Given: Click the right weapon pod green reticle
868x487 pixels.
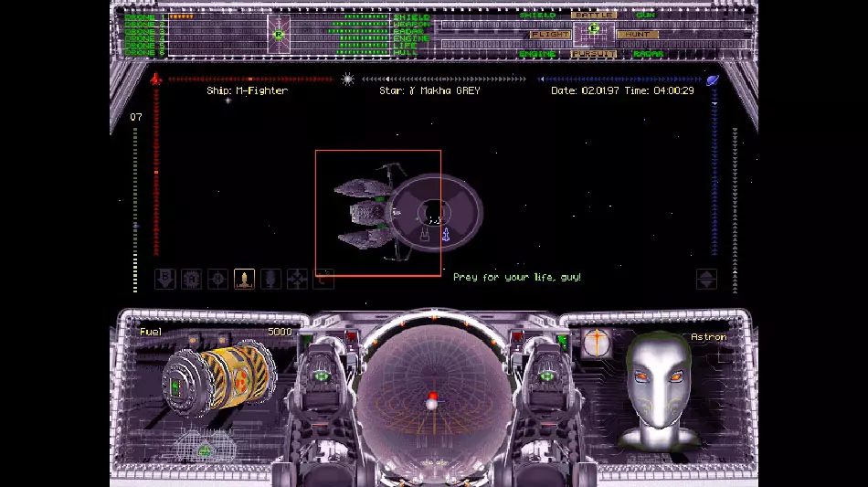Looking at the screenshot, I should (x=547, y=376).
